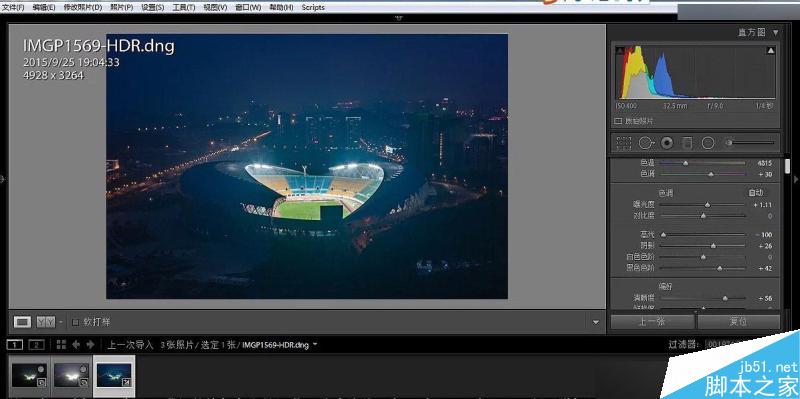800x399 pixels.
Task: Select second window display button 2
Action: [x=36, y=345]
